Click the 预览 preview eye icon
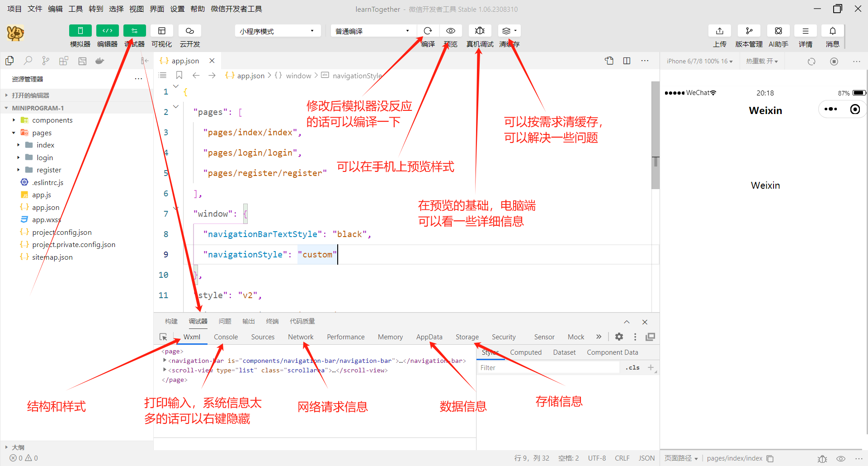Screen dimensions: 868x466 coord(451,31)
